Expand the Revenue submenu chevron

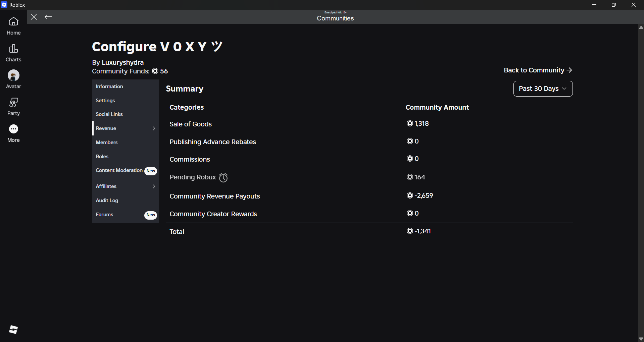[x=154, y=128]
